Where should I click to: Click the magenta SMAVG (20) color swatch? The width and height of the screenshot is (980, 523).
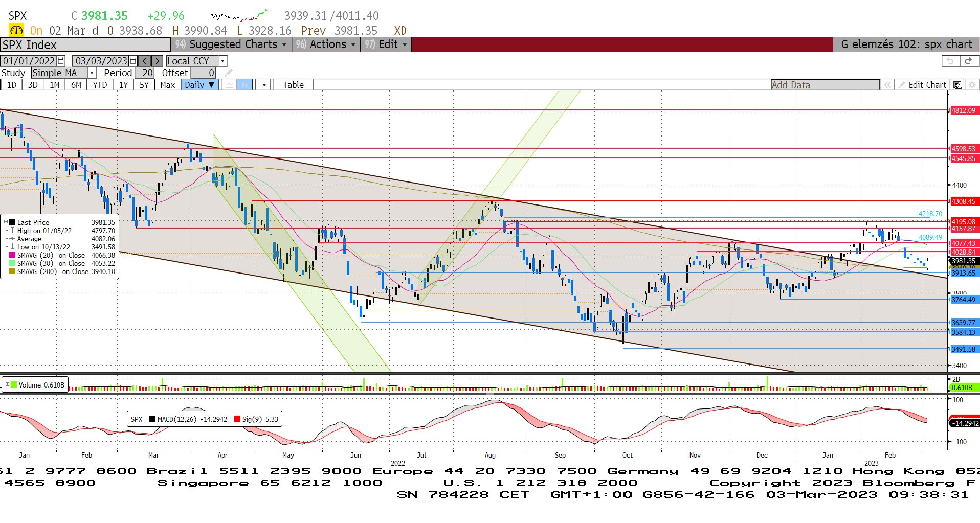pos(13,255)
